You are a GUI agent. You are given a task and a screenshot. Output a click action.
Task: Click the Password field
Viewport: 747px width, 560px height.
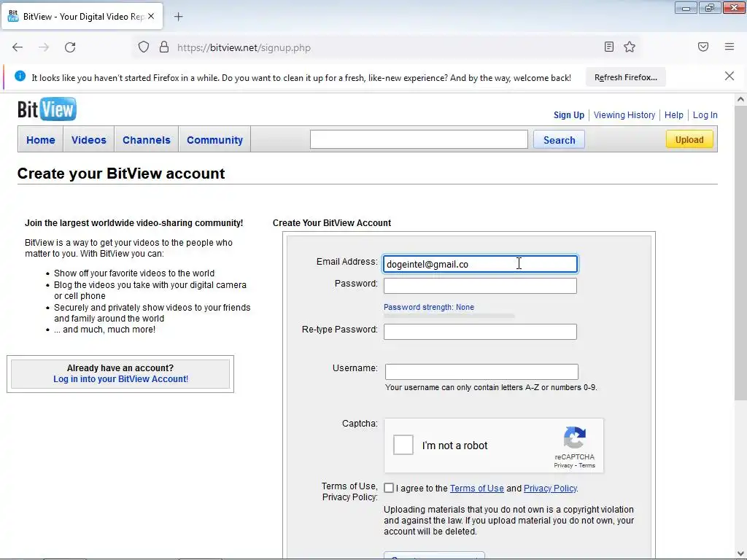480,286
